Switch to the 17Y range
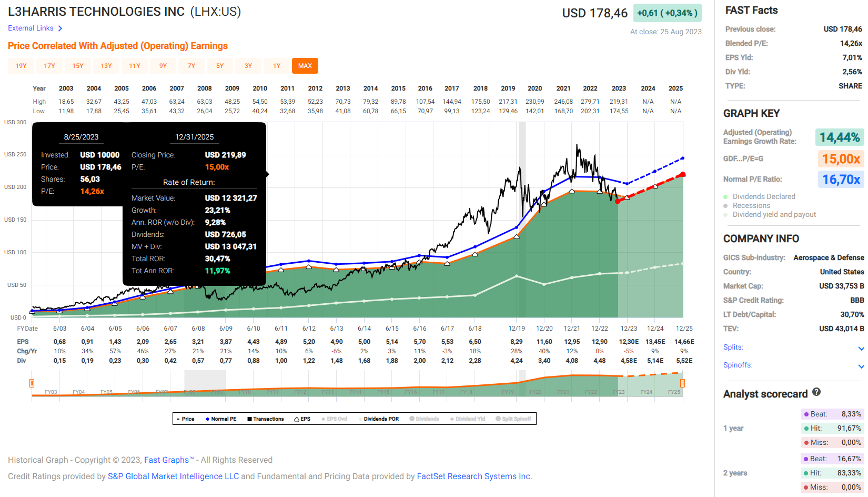 [49, 66]
